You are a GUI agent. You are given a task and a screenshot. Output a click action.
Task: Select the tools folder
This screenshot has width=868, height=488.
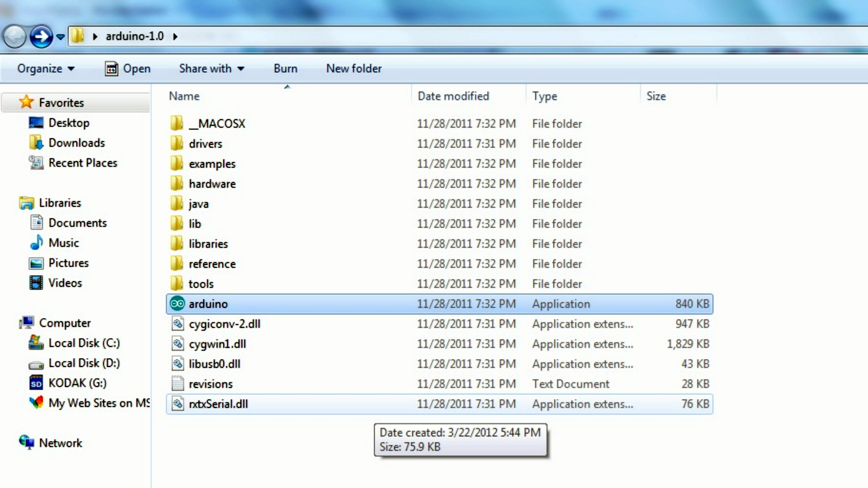coord(439,284)
